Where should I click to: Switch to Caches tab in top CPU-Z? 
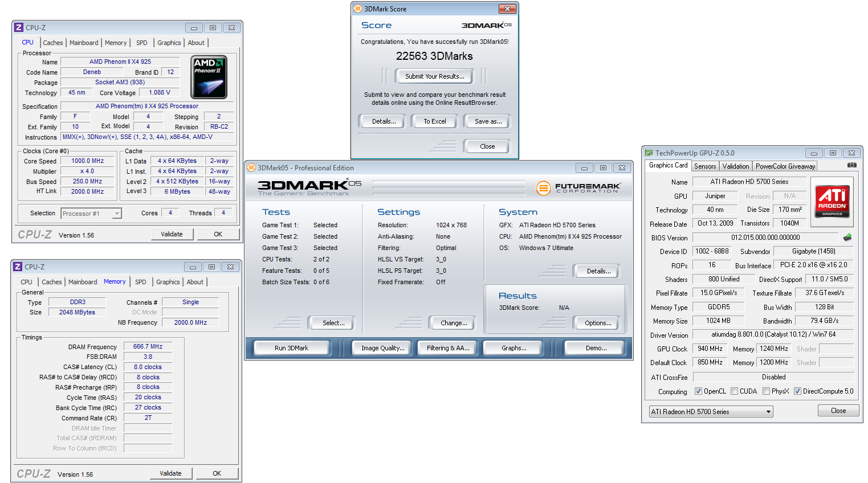[x=53, y=43]
